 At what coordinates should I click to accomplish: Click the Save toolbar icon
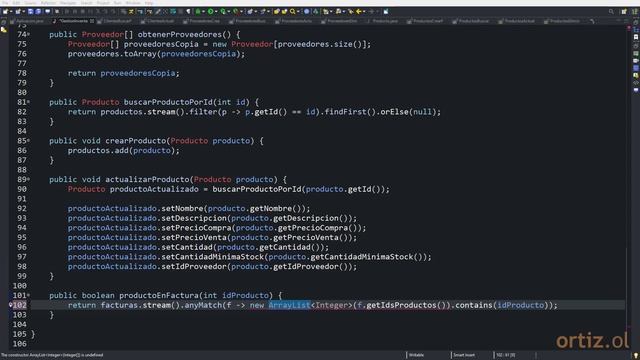(30, 11)
